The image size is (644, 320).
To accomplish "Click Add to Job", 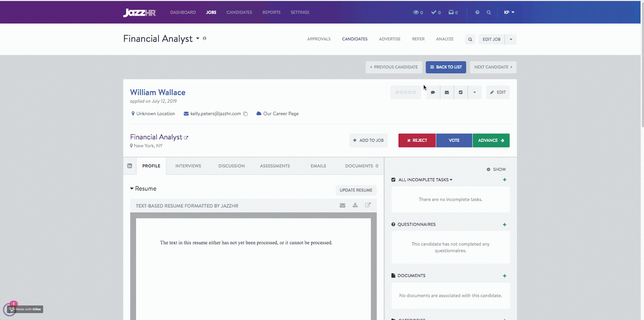I will pyautogui.click(x=368, y=140).
